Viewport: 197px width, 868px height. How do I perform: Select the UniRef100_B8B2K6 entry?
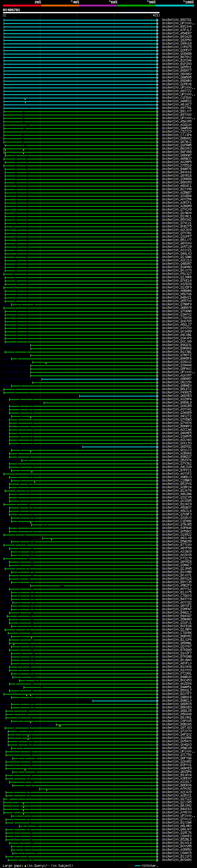click(177, 725)
